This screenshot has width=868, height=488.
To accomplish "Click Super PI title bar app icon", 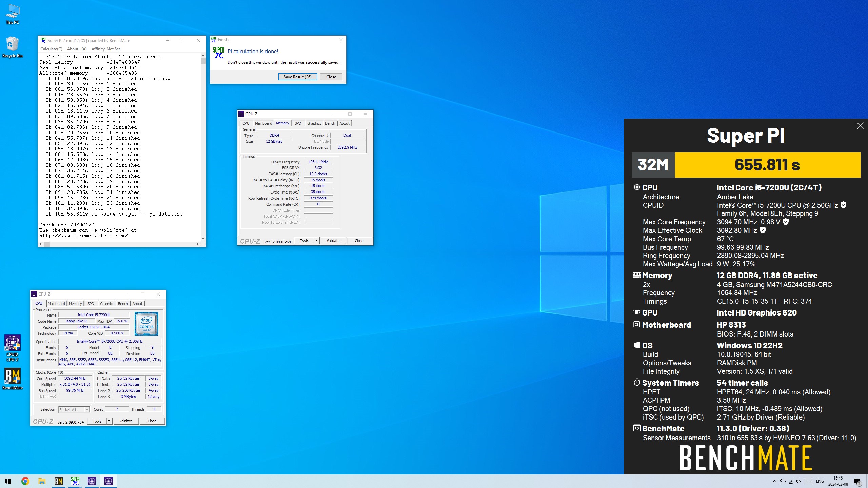I will tap(43, 40).
